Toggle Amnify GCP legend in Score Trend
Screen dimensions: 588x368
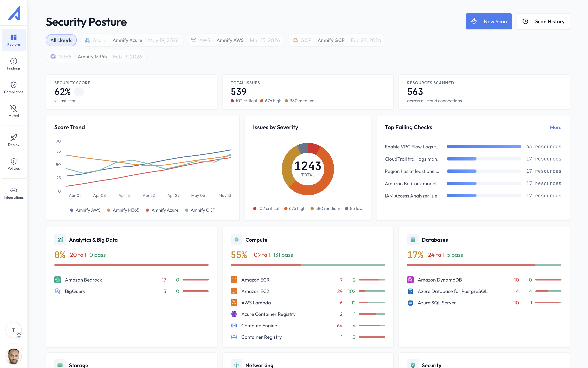tap(200, 210)
